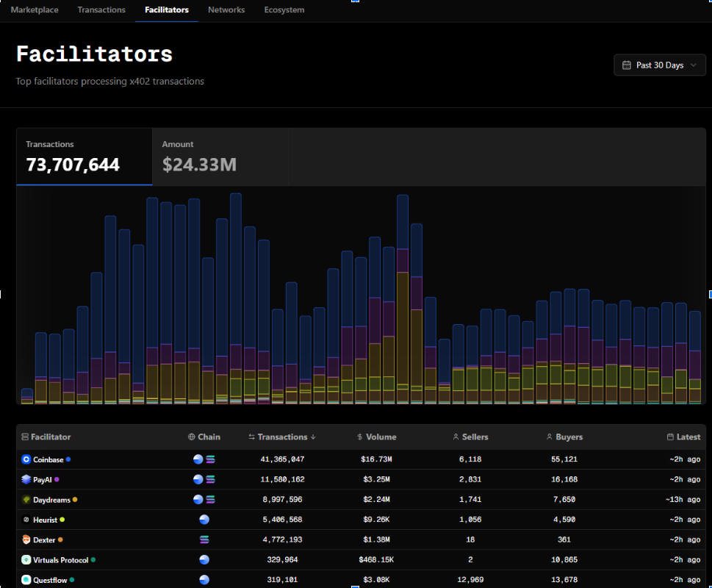
Task: Click the Questflow logo icon
Action: [x=26, y=580]
